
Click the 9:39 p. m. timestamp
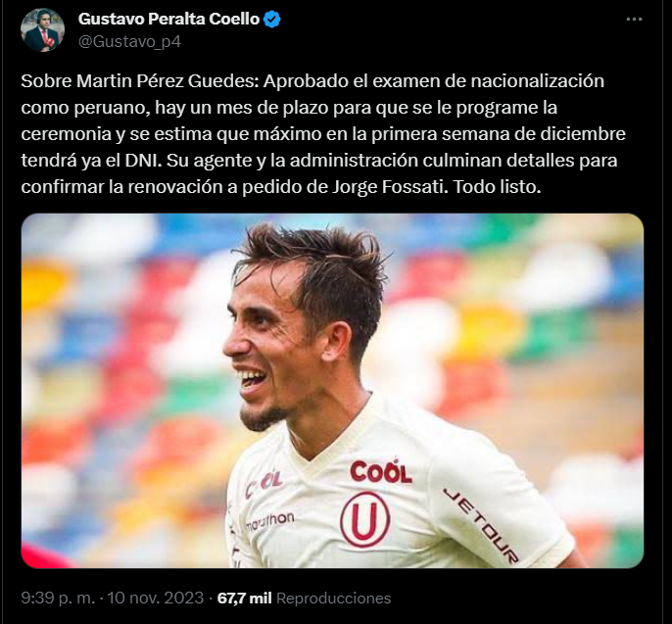coord(58,598)
